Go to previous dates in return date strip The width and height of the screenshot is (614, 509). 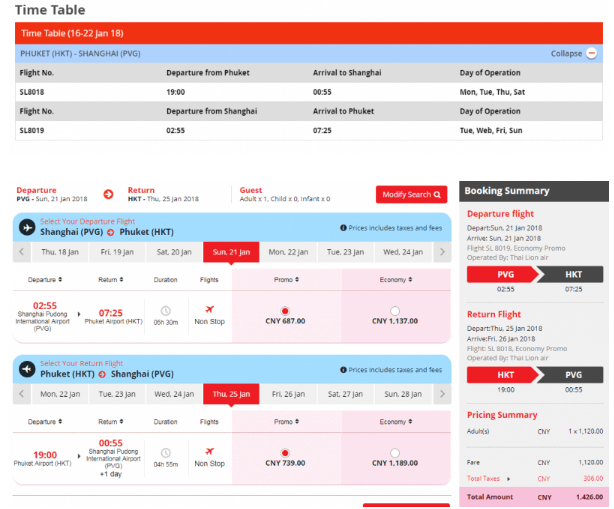tap(22, 394)
